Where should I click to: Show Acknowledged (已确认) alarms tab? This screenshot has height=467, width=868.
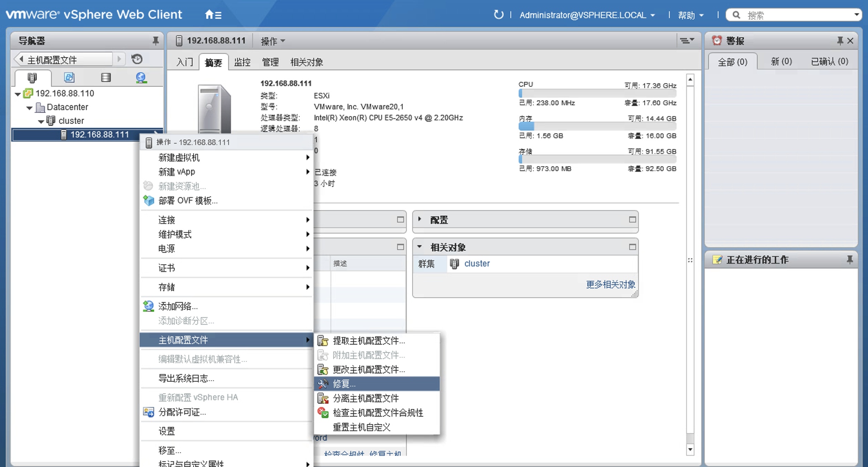tap(829, 62)
